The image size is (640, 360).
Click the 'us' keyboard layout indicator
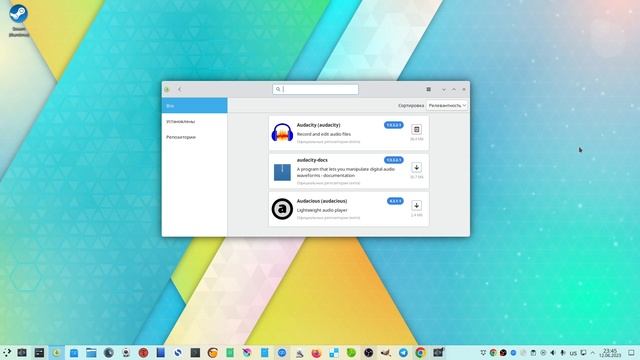coord(573,353)
